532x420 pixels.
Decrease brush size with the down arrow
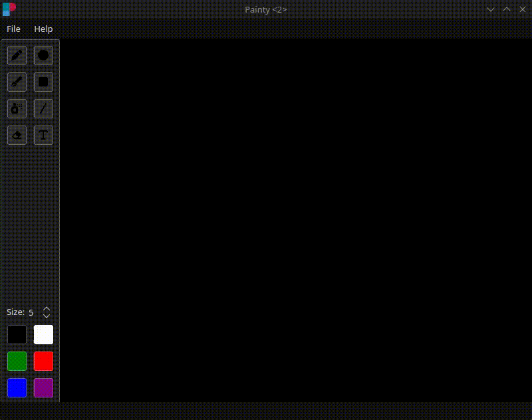[45, 315]
